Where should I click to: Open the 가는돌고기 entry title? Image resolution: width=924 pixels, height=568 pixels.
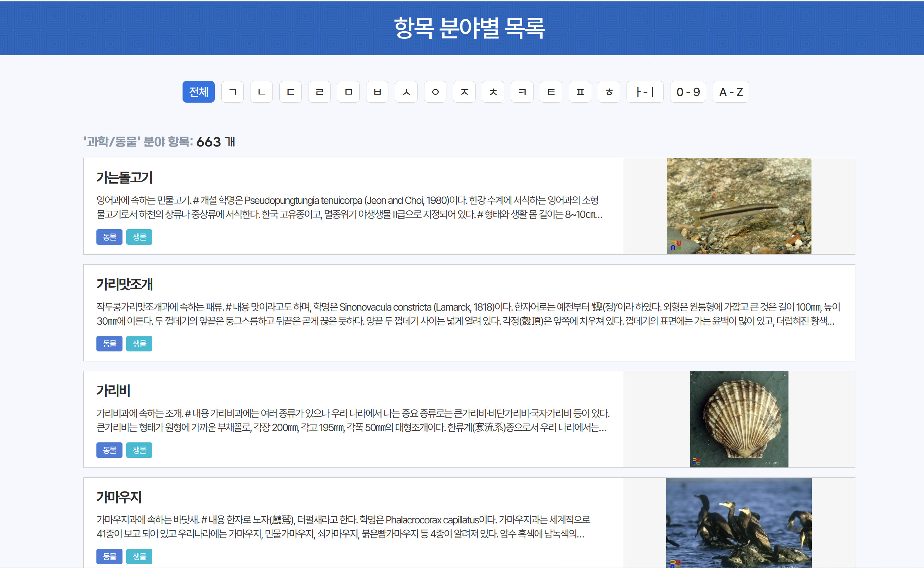click(x=124, y=177)
